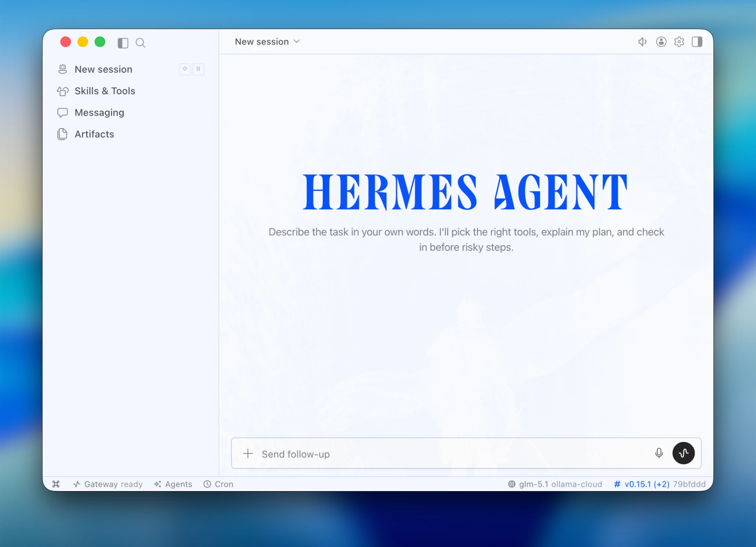The image size is (756, 547).
Task: Focus the Send follow-up input field
Action: 453,454
